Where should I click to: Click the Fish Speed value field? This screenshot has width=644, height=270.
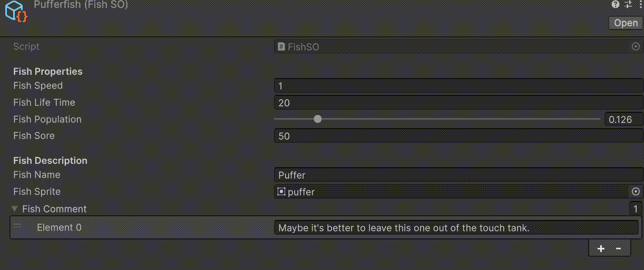[457, 86]
